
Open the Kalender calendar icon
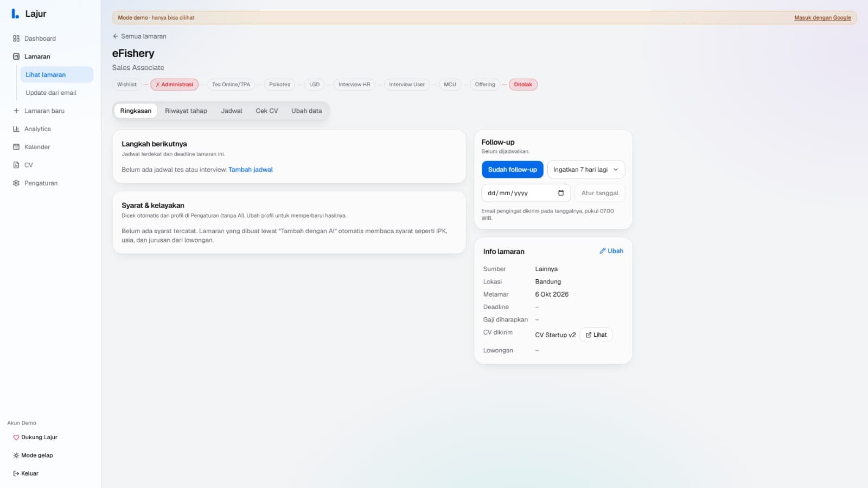click(x=16, y=147)
